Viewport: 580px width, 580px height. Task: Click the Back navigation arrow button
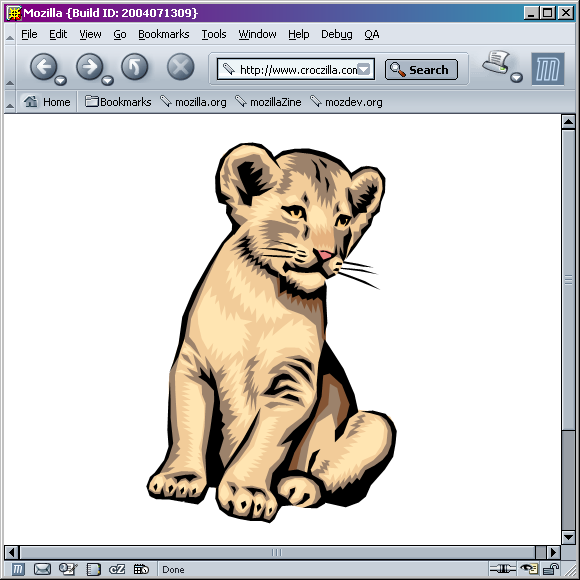[x=44, y=67]
